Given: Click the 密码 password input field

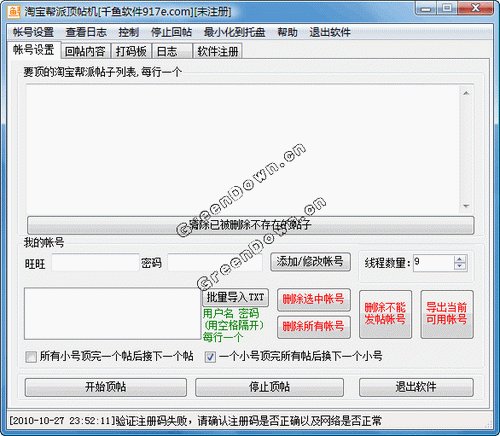Looking at the screenshot, I should 215,262.
